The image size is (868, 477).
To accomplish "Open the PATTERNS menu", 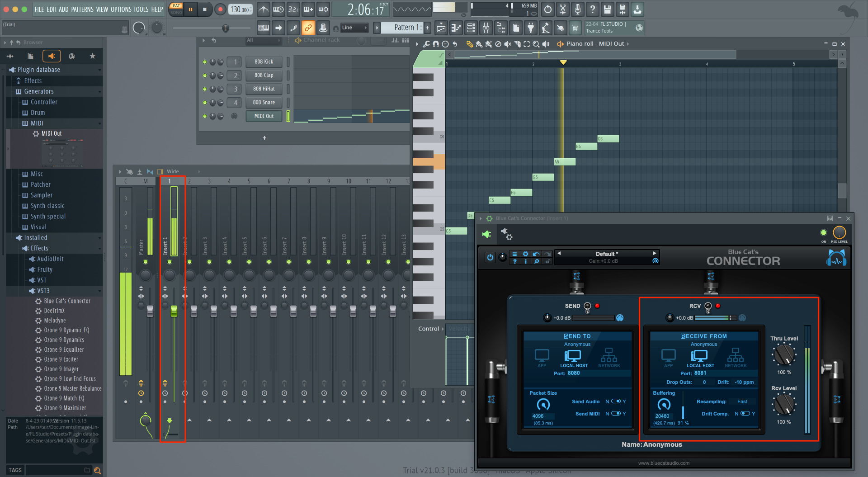I will 82,9.
